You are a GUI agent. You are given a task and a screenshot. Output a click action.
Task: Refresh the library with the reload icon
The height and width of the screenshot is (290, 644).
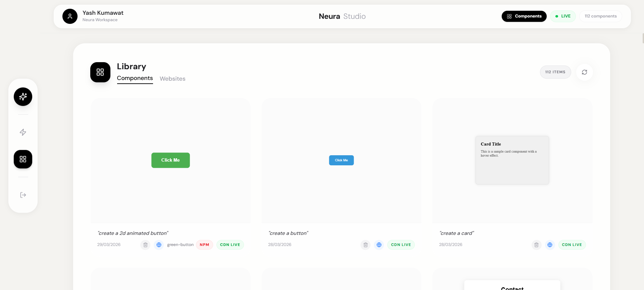point(584,72)
